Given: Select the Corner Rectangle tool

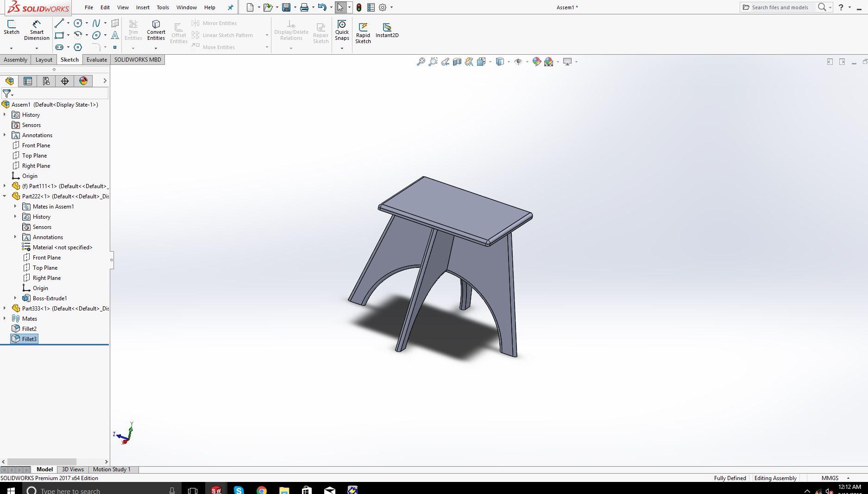Looking at the screenshot, I should click(59, 35).
